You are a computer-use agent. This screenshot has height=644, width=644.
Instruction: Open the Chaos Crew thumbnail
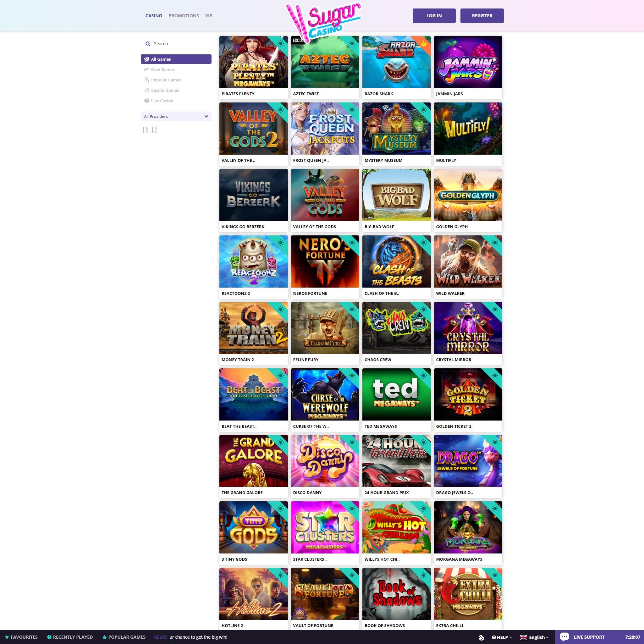pos(396,328)
